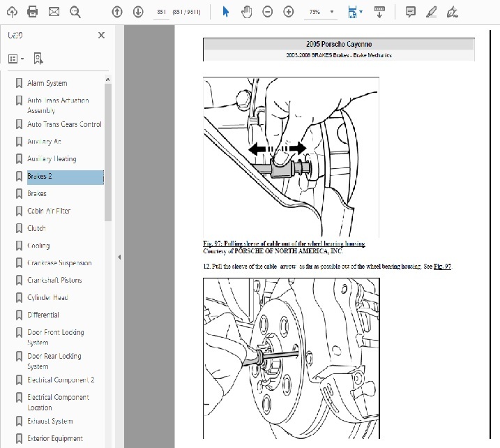Open the Auxiliary Heating bookmark
This screenshot has width=500, height=448.
[52, 158]
